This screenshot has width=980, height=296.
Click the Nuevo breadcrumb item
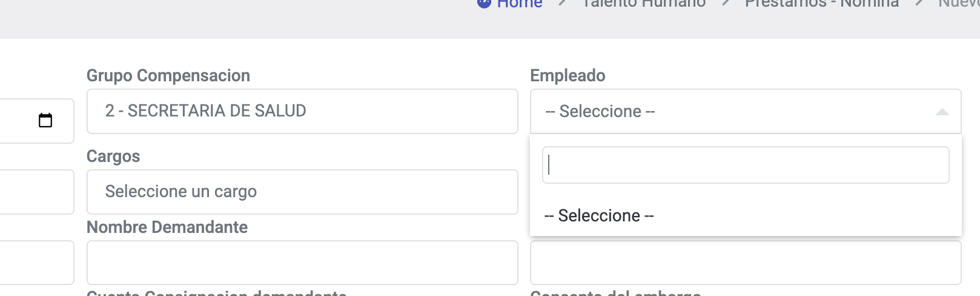click(960, 4)
